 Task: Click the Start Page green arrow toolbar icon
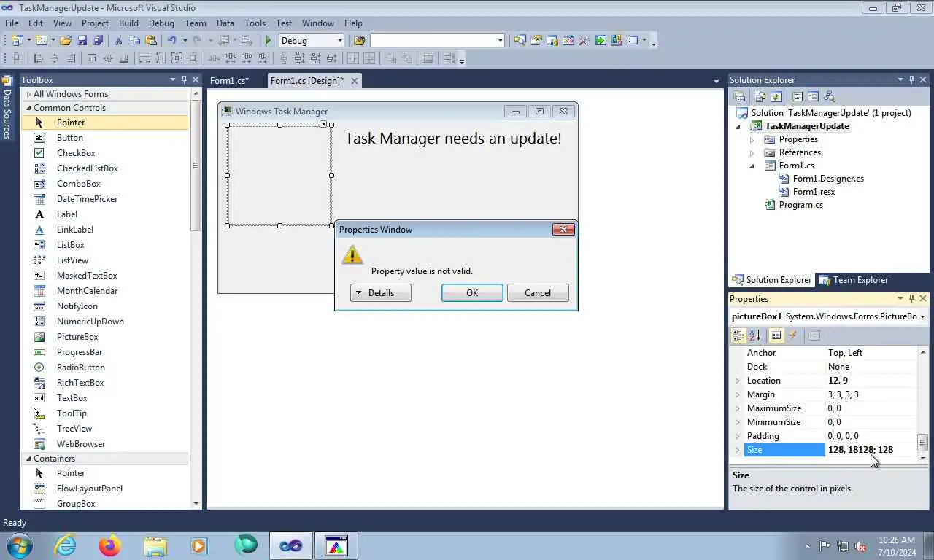click(600, 41)
